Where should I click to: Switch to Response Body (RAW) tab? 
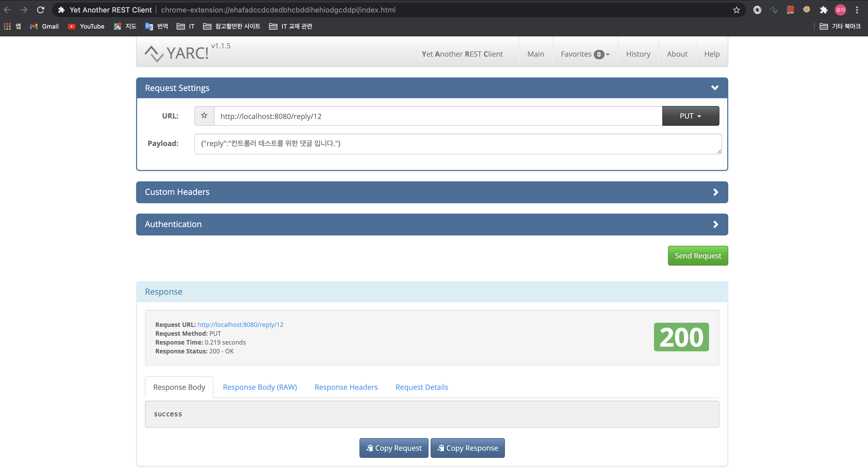pyautogui.click(x=260, y=387)
